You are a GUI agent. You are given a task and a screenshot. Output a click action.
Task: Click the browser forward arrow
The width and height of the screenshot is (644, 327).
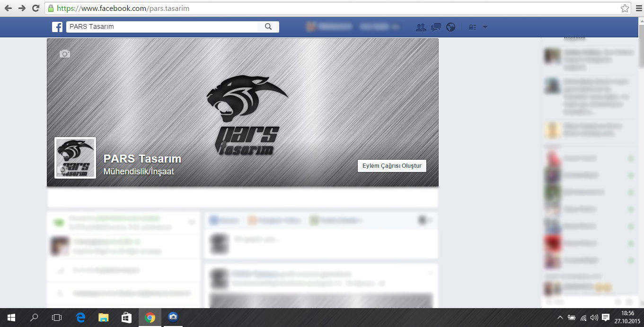point(22,8)
